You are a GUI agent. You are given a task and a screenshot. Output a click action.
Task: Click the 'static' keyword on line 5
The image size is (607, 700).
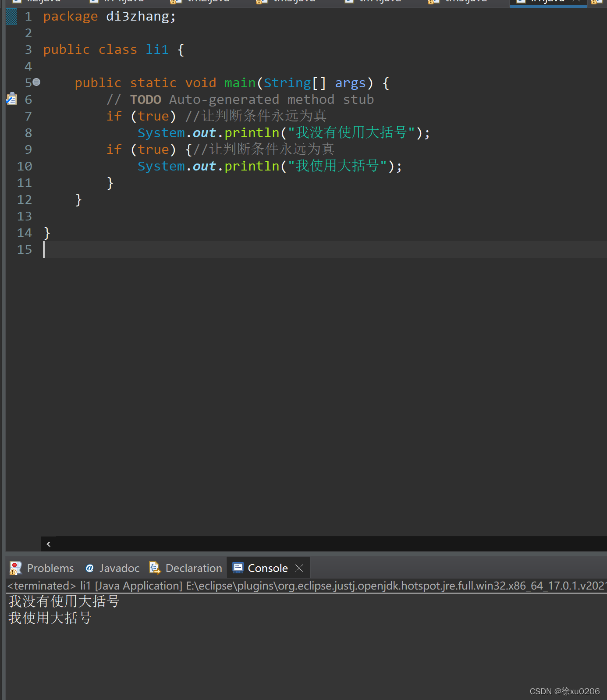[x=153, y=83]
